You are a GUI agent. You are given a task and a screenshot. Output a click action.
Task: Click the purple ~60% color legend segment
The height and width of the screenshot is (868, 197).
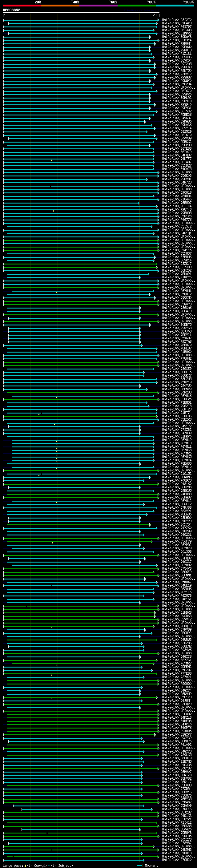pyautogui.click(x=99, y=6)
